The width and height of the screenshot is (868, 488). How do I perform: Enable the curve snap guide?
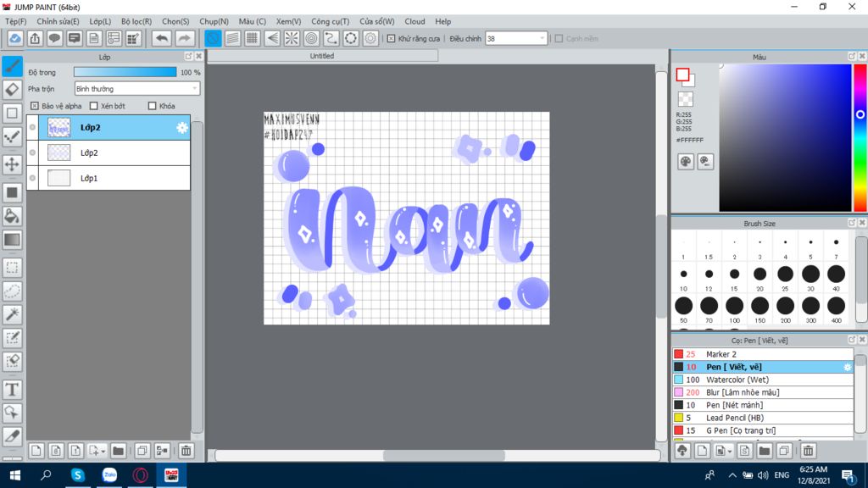331,38
